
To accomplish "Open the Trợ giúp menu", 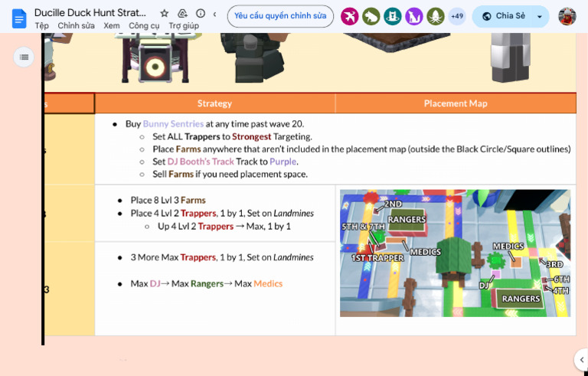I will [x=184, y=25].
